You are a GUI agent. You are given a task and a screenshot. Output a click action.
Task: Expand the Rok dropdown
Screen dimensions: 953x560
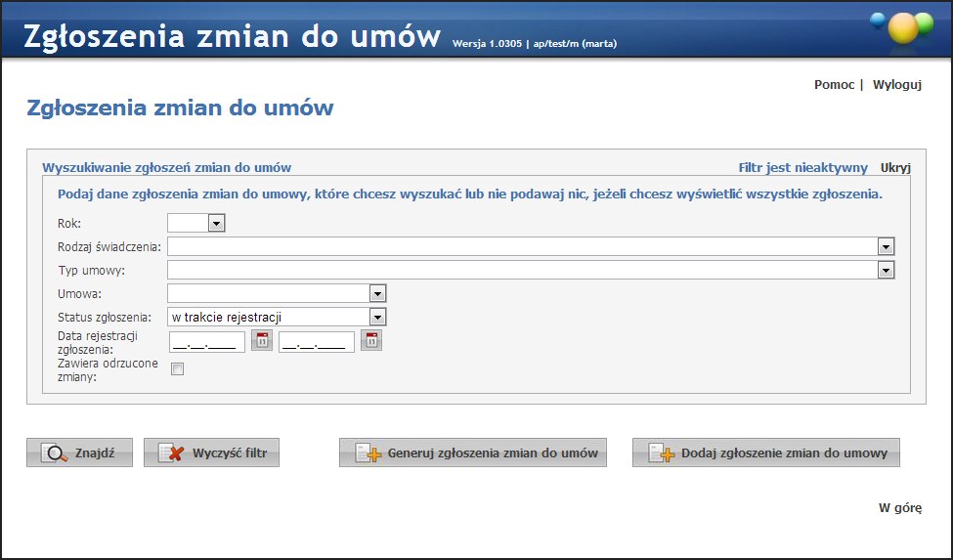coord(216,224)
